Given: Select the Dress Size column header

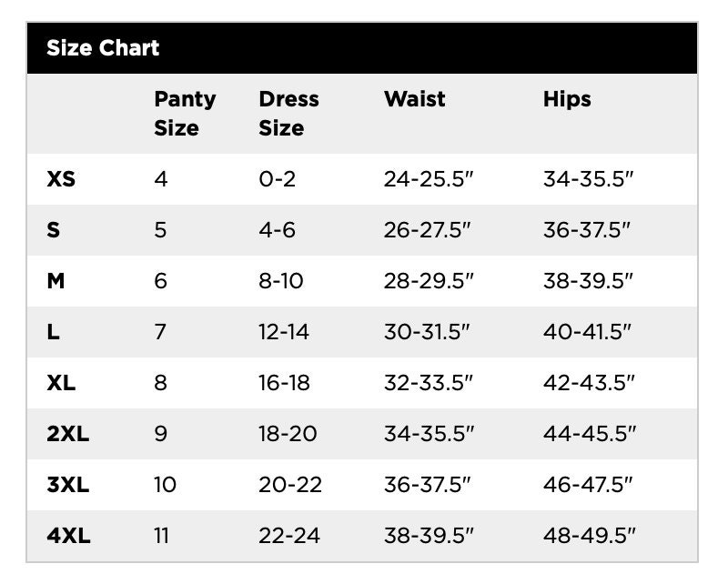Looking at the screenshot, I should pos(288,114).
